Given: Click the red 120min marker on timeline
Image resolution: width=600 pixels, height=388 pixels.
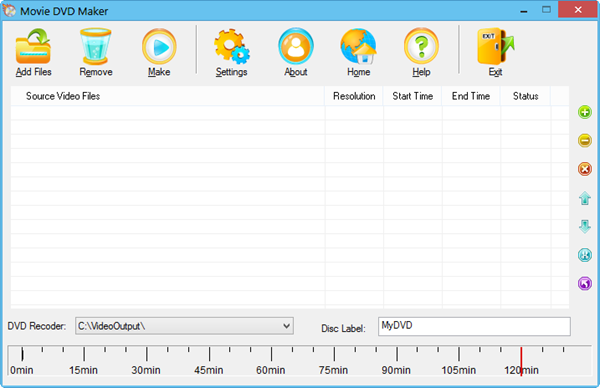Looking at the screenshot, I should 521,361.
